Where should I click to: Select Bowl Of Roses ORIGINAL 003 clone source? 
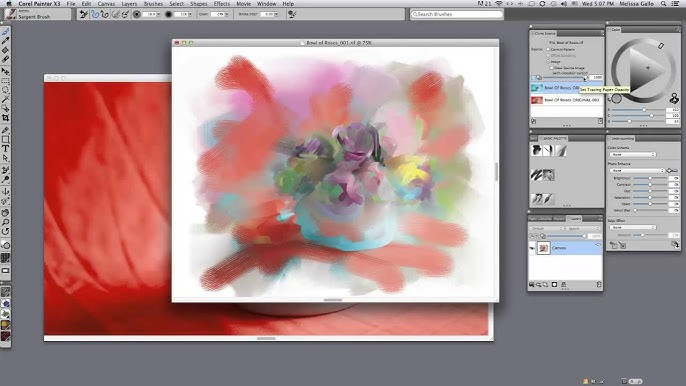point(567,100)
